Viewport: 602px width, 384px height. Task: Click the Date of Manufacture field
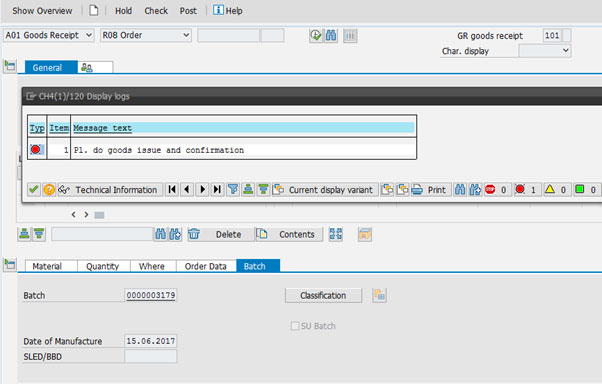coord(150,341)
